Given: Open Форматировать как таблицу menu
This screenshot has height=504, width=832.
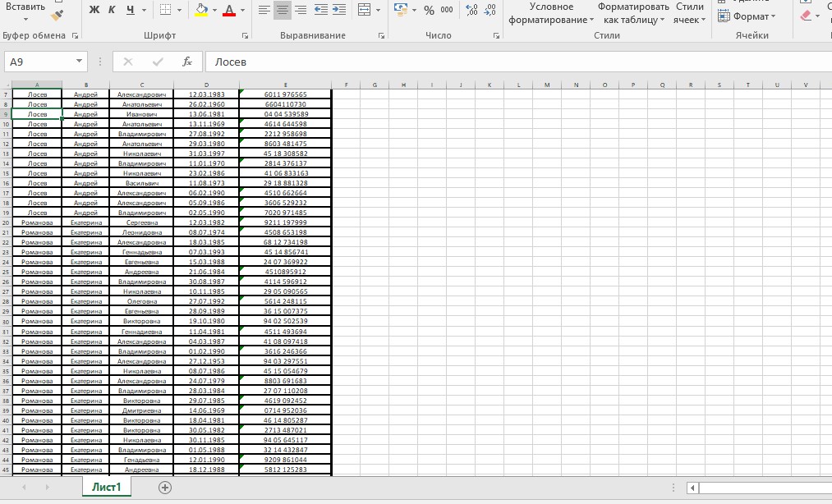Looking at the screenshot, I should tap(633, 13).
